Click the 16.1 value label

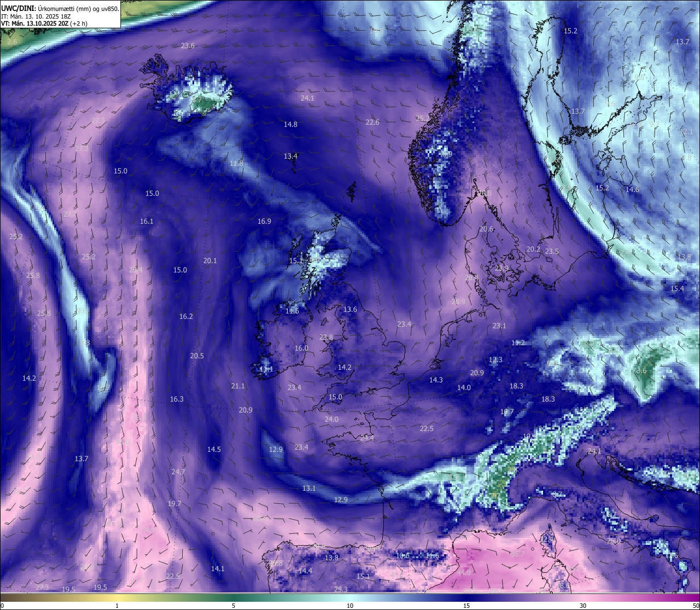(x=147, y=222)
